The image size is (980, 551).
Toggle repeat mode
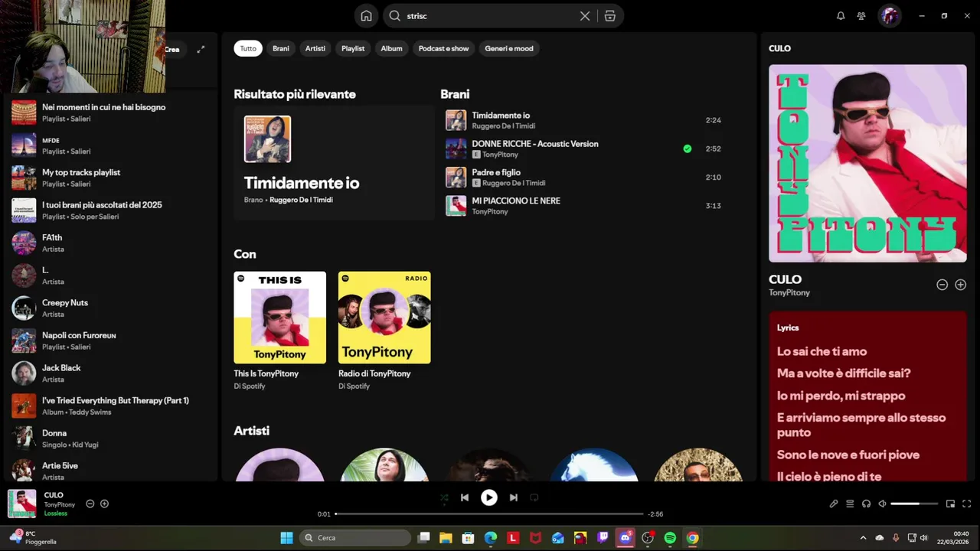click(x=534, y=497)
